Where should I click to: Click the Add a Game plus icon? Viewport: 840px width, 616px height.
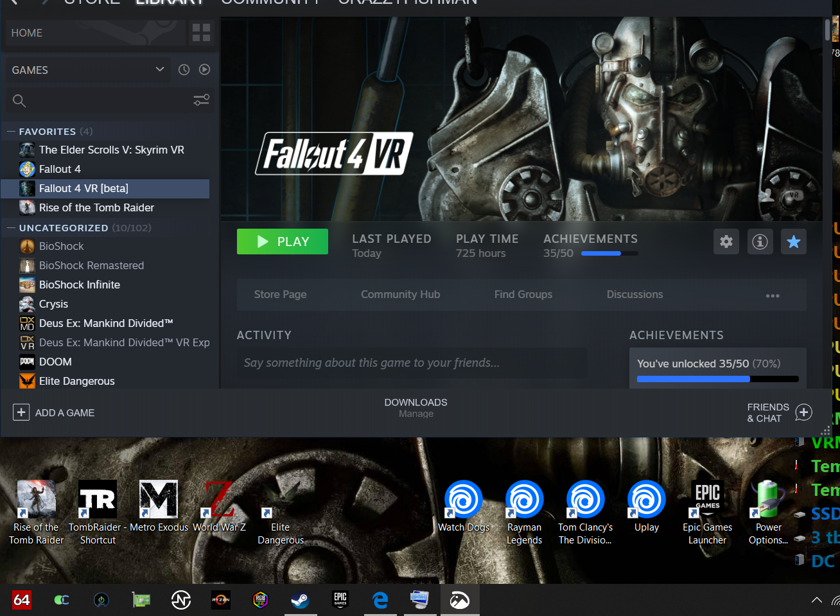(x=21, y=412)
